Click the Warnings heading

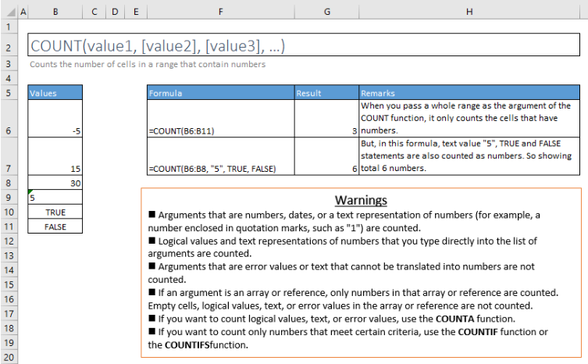pos(361,200)
